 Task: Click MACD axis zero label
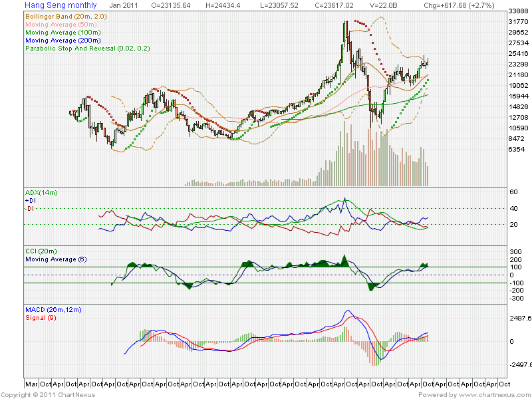512,342
